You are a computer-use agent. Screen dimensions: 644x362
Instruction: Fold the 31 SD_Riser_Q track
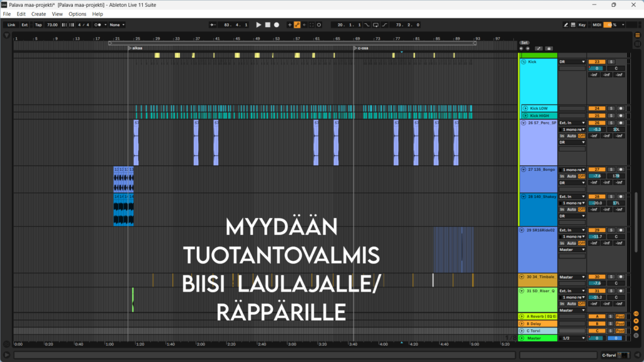point(523,291)
